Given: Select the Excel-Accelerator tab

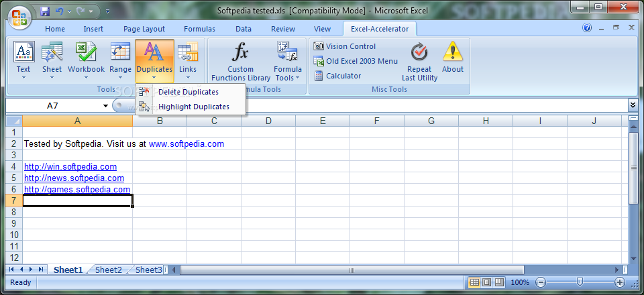Looking at the screenshot, I should [x=380, y=29].
